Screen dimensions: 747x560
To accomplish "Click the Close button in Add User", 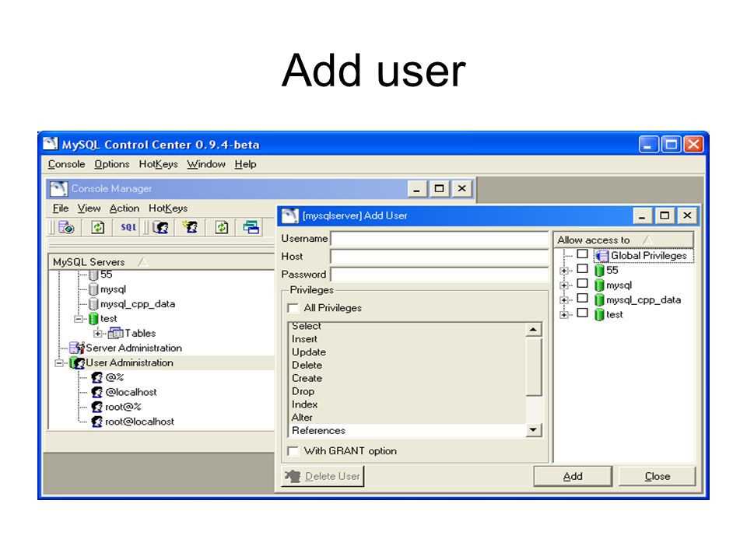I will click(x=658, y=476).
